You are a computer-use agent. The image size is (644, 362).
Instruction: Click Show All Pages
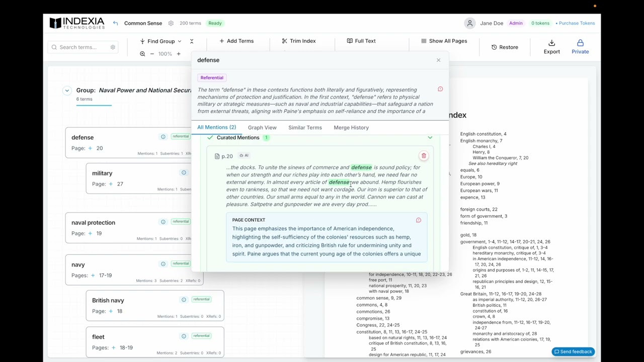tap(444, 41)
